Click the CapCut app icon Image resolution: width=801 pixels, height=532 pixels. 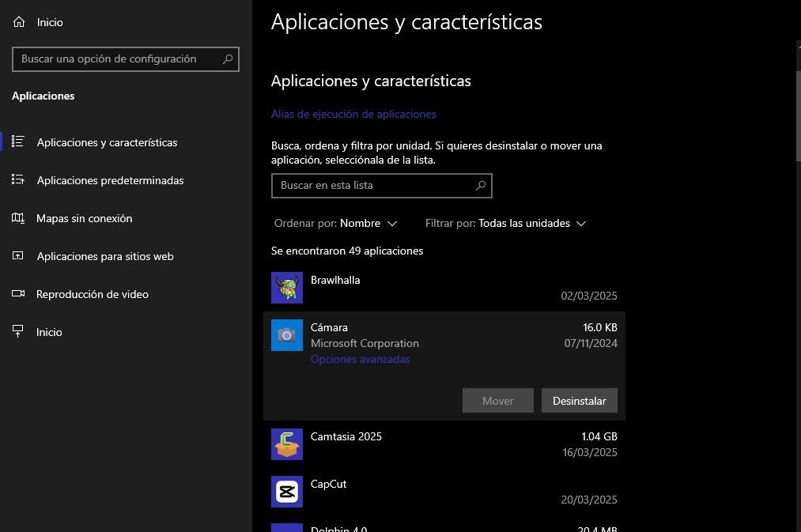[x=286, y=492]
